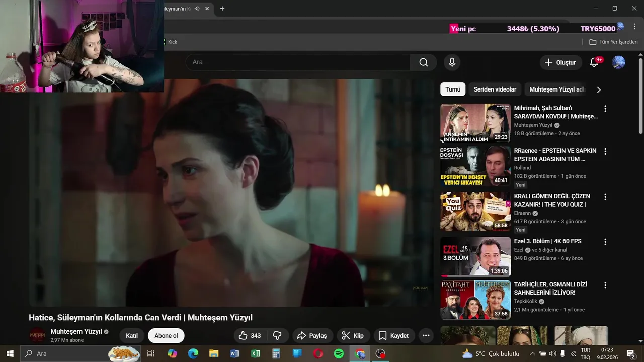644x362 pixels.
Task: Open the TepkiKolik channel name
Action: pos(525,301)
